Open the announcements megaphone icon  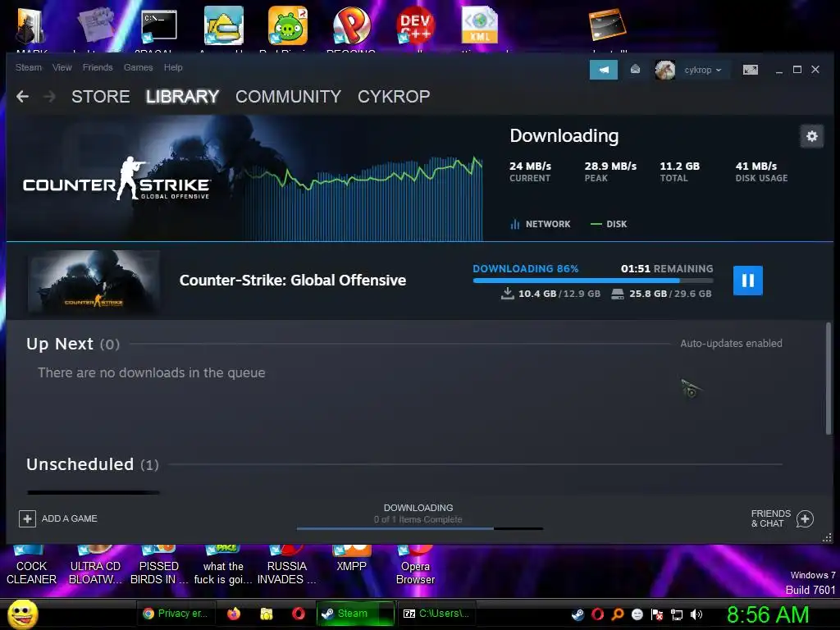point(603,70)
